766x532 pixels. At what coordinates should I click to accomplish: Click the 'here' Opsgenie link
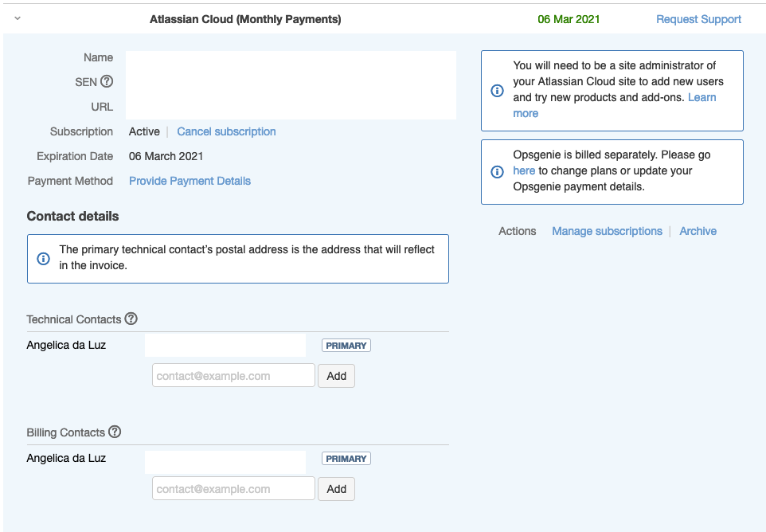tap(524, 170)
